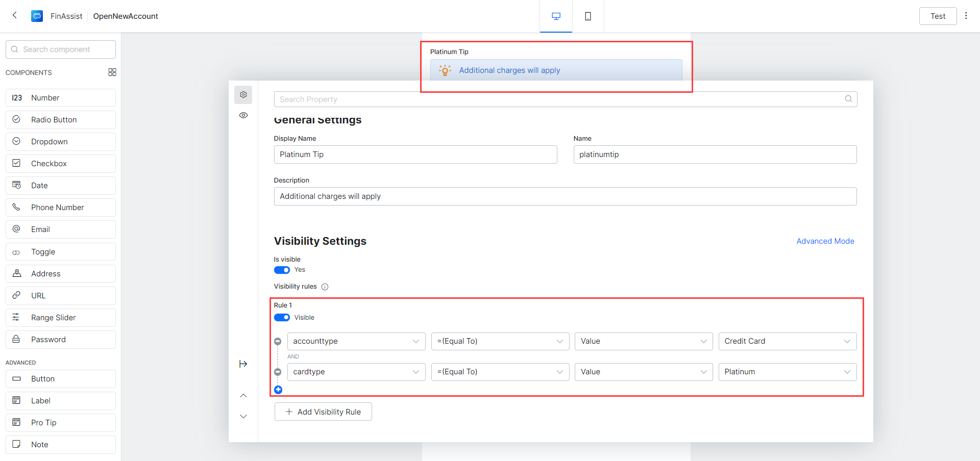Open the settings gear panel tab
This screenshot has width=980, height=461.
point(243,95)
